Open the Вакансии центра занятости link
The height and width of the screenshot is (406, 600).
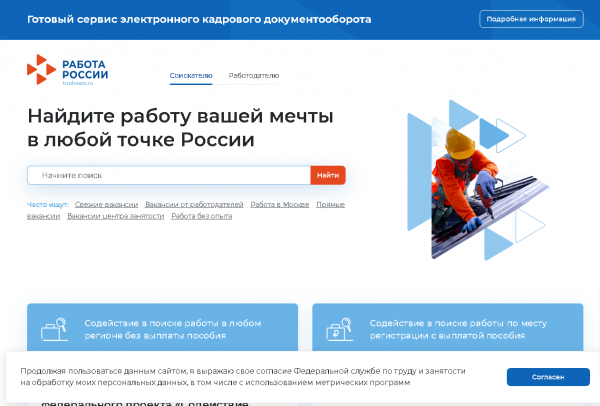115,215
